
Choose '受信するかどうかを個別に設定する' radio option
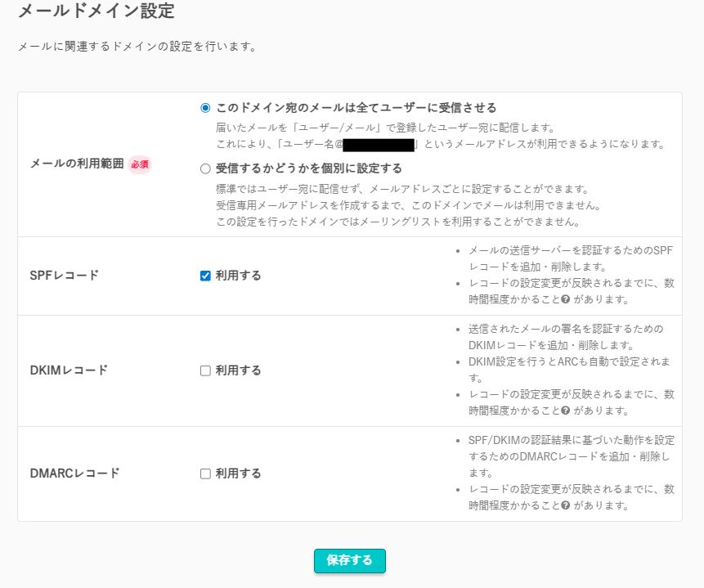[205, 169]
